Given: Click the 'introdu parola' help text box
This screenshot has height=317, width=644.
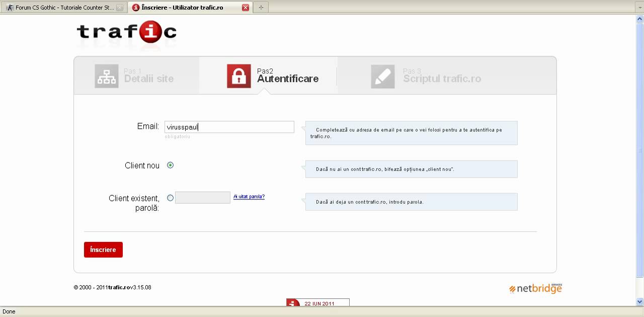Looking at the screenshot, I should click(x=411, y=202).
